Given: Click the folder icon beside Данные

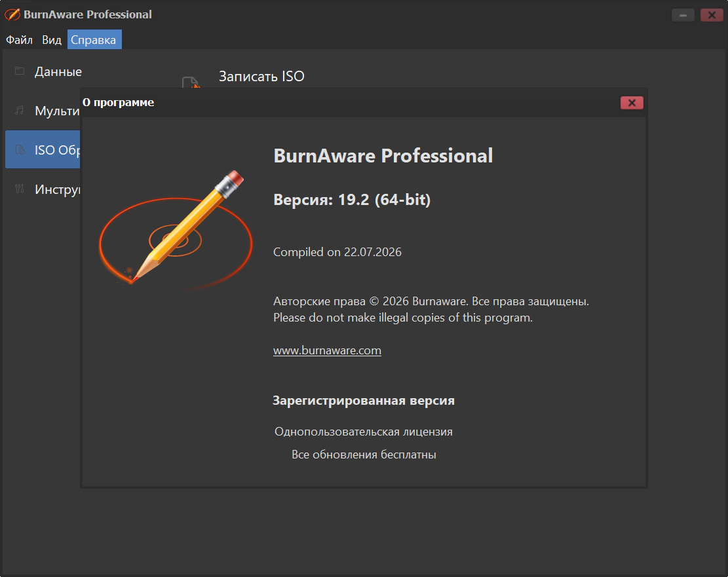Looking at the screenshot, I should (20, 71).
